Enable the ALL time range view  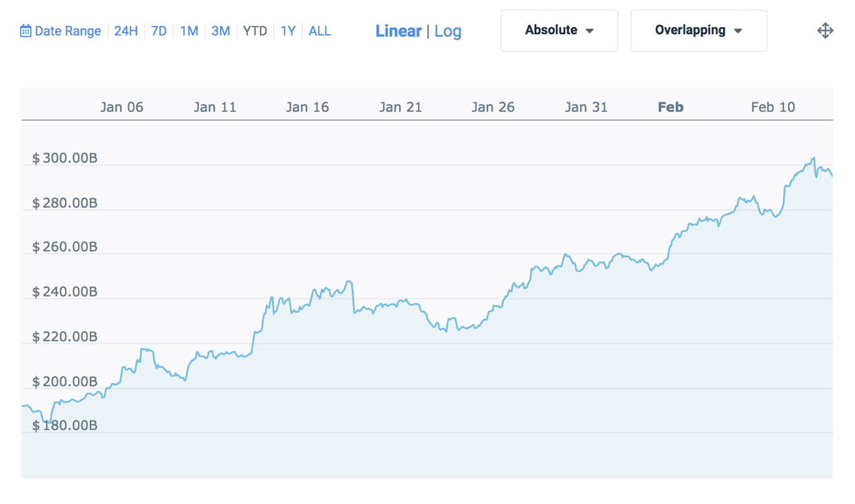(x=320, y=31)
